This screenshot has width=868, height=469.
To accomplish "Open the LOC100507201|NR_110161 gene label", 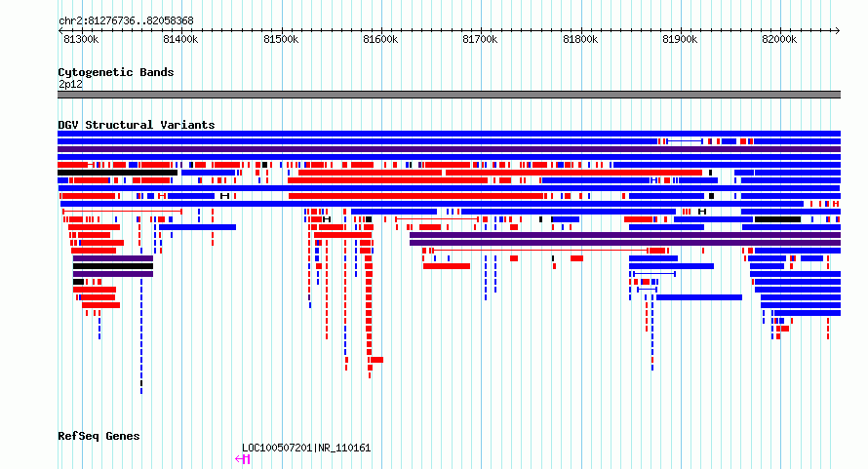I will click(x=306, y=448).
